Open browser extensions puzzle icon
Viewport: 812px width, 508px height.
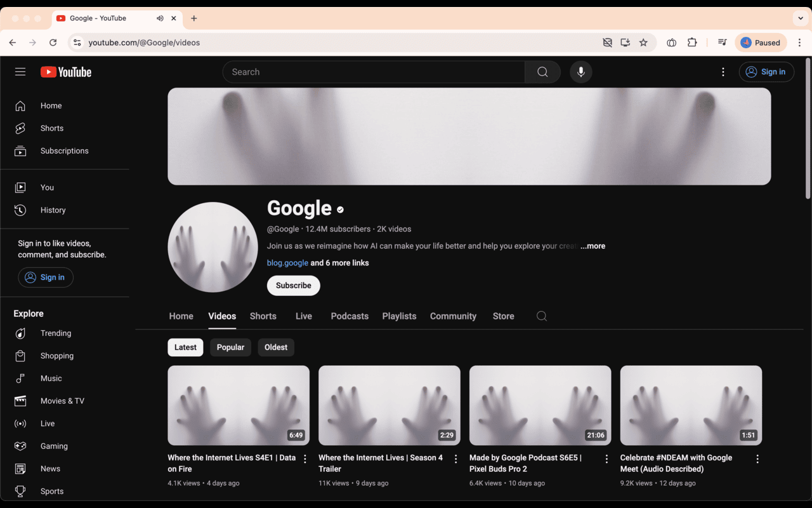[x=692, y=43]
